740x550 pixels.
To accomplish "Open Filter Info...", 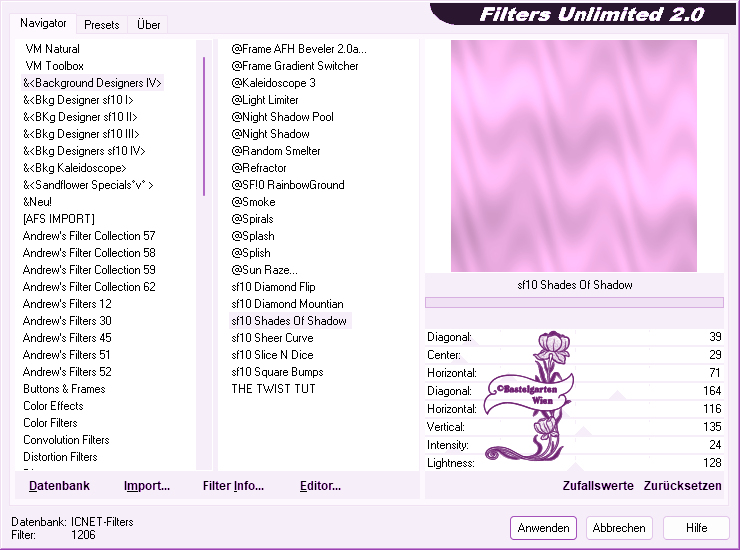I will tap(233, 486).
